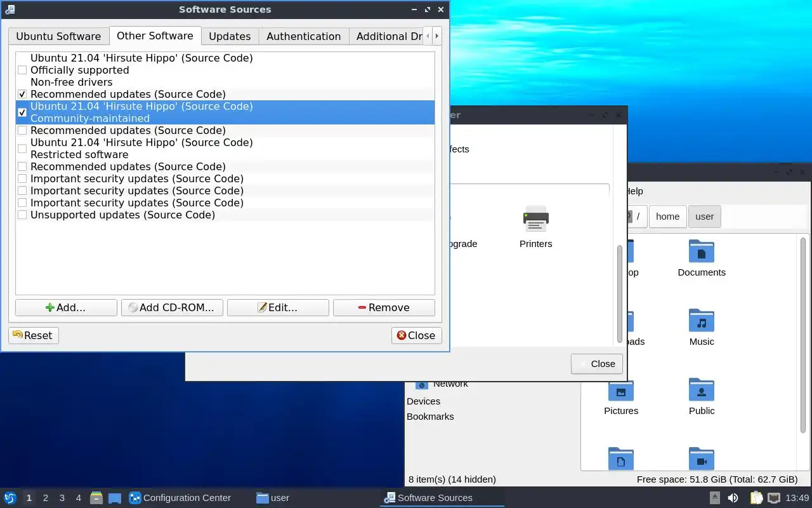The height and width of the screenshot is (508, 812).
Task: Go to the Authentication tab
Action: pyautogui.click(x=303, y=36)
